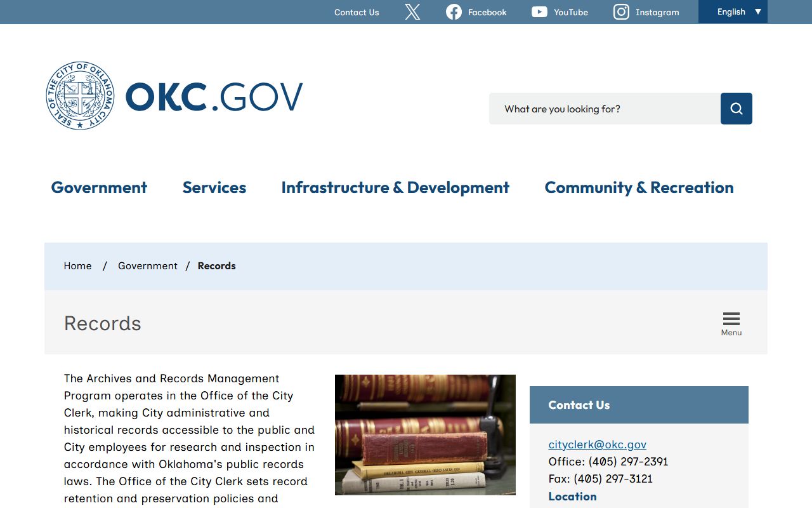Click the OKC.GOV logo text
The image size is (812, 508).
(x=214, y=97)
